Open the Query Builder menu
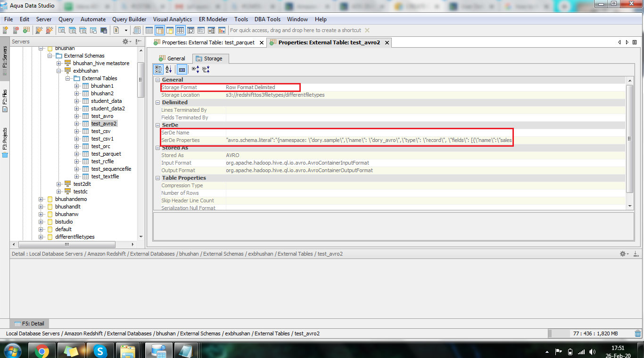Image resolution: width=644 pixels, height=358 pixels. 129,19
